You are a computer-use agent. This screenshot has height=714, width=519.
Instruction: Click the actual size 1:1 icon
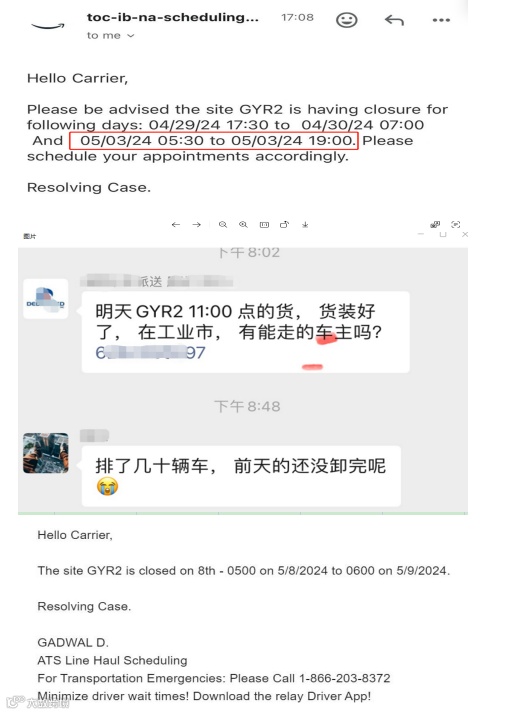coord(264,224)
